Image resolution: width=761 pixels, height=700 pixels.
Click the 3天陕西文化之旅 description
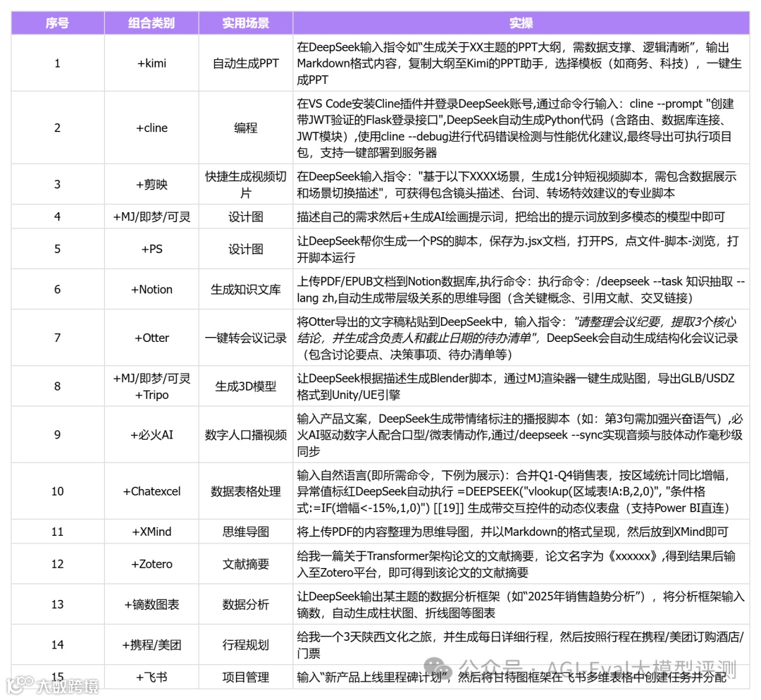tap(521, 644)
